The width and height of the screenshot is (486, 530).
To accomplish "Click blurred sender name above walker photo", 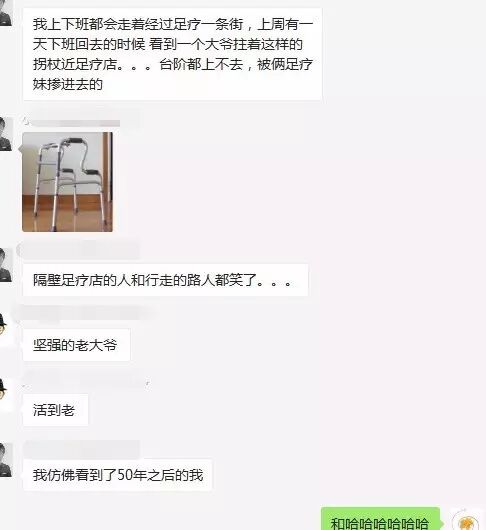I will (x=72, y=123).
